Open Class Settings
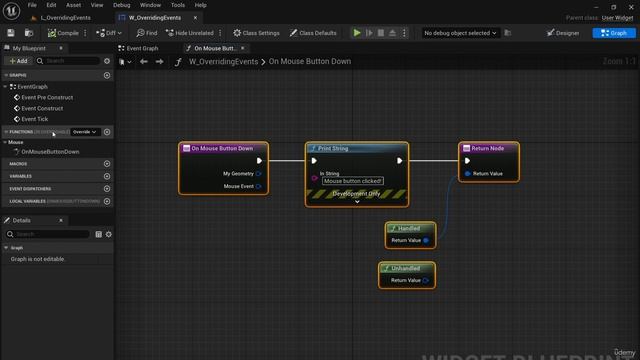 click(256, 33)
